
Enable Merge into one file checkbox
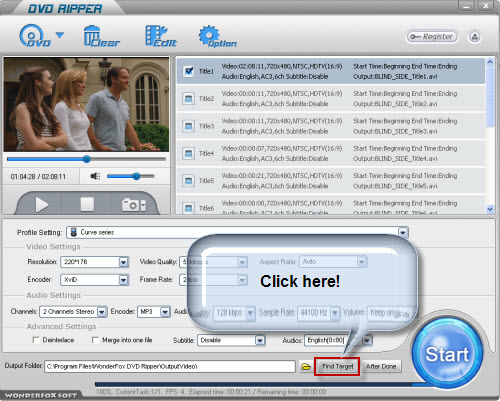tap(95, 340)
